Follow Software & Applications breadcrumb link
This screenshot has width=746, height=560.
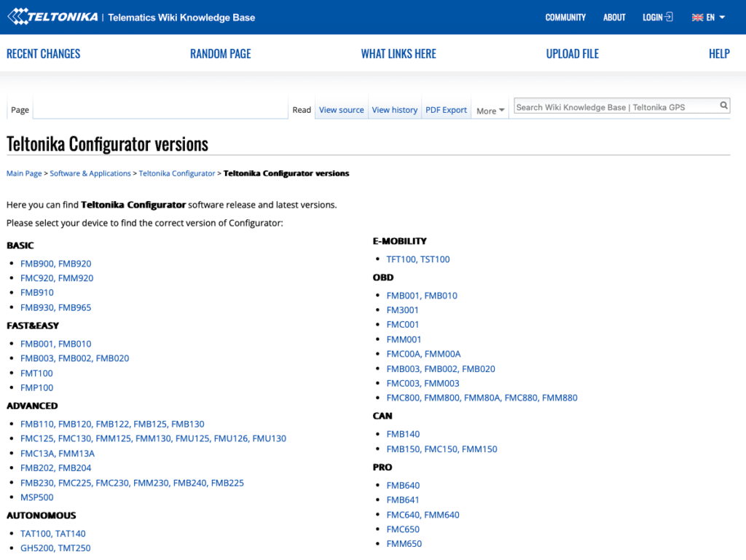[x=90, y=173]
